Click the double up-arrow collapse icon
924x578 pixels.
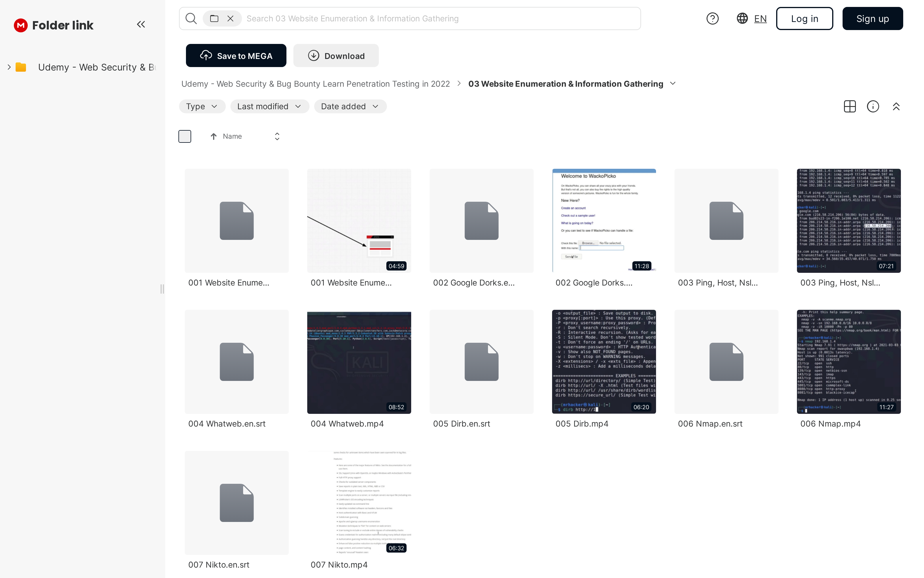tap(896, 106)
